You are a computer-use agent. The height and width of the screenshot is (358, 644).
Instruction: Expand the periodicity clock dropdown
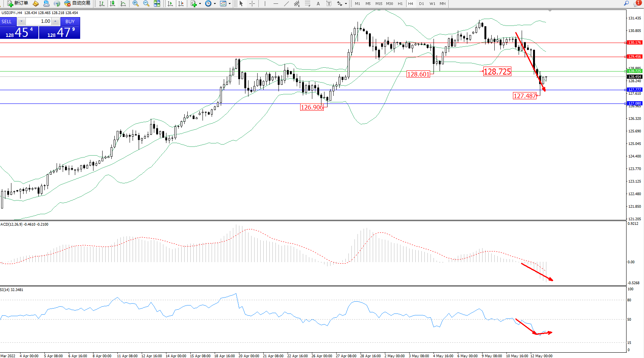pos(215,3)
